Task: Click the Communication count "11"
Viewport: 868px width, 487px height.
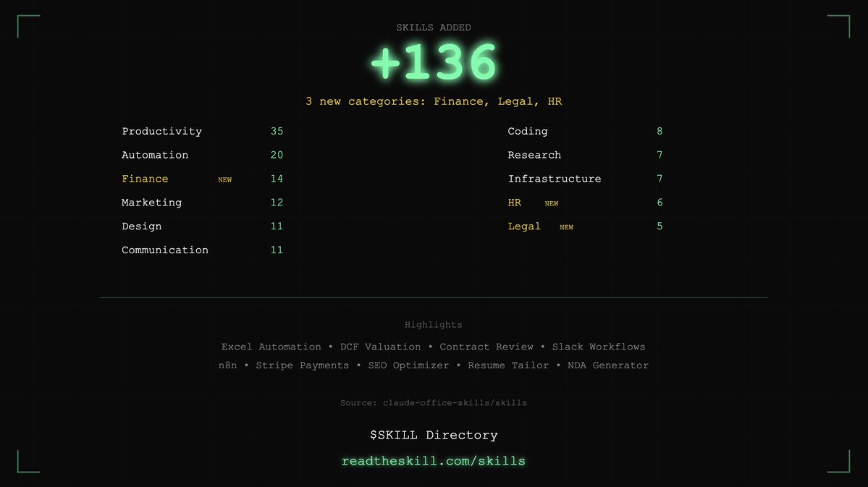Action: (x=277, y=250)
